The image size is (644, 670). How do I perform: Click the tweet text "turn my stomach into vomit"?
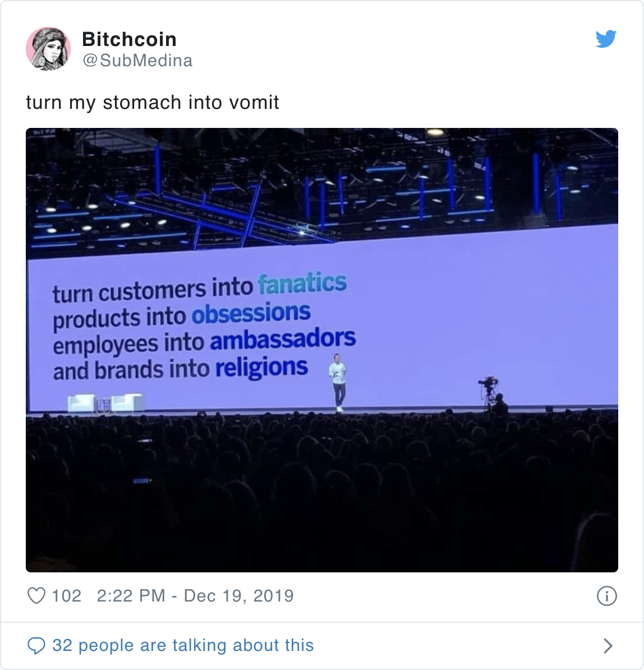[x=153, y=103]
